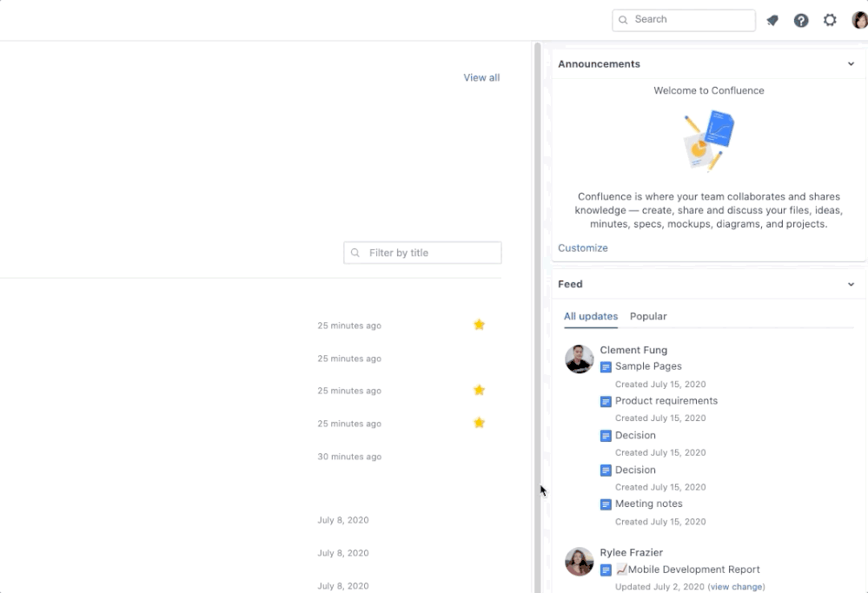Open the Meeting notes link
The width and height of the screenshot is (868, 593).
click(x=649, y=504)
